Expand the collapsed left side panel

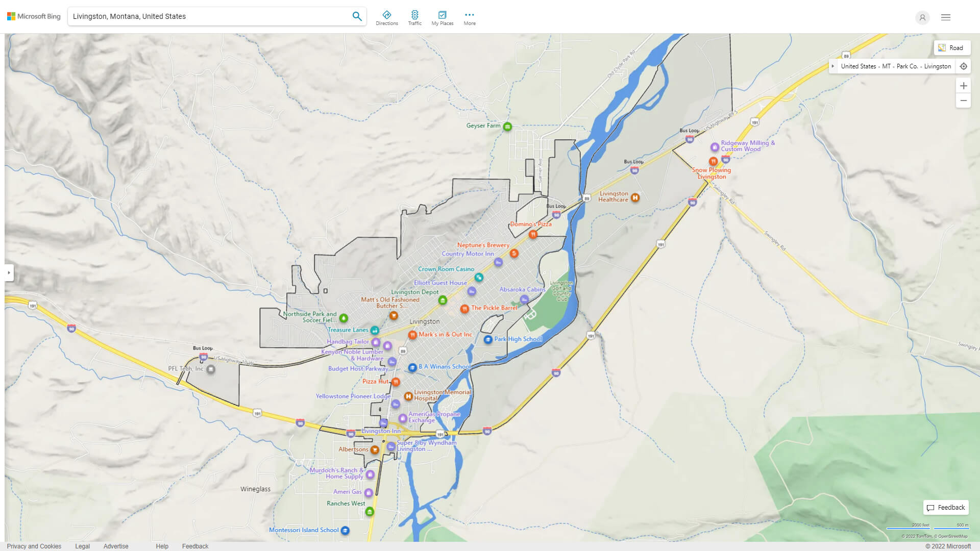coord(9,273)
